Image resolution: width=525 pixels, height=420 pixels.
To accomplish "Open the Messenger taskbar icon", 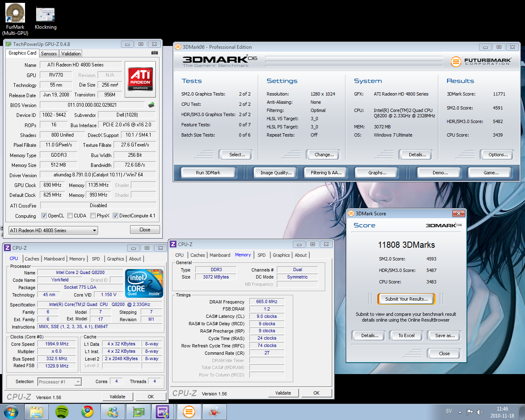I will point(113,412).
